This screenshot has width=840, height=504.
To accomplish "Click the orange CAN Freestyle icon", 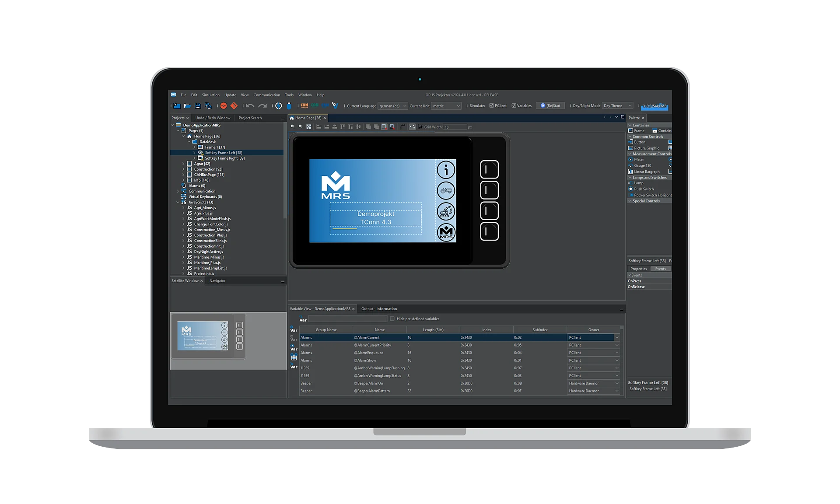I will pyautogui.click(x=304, y=105).
